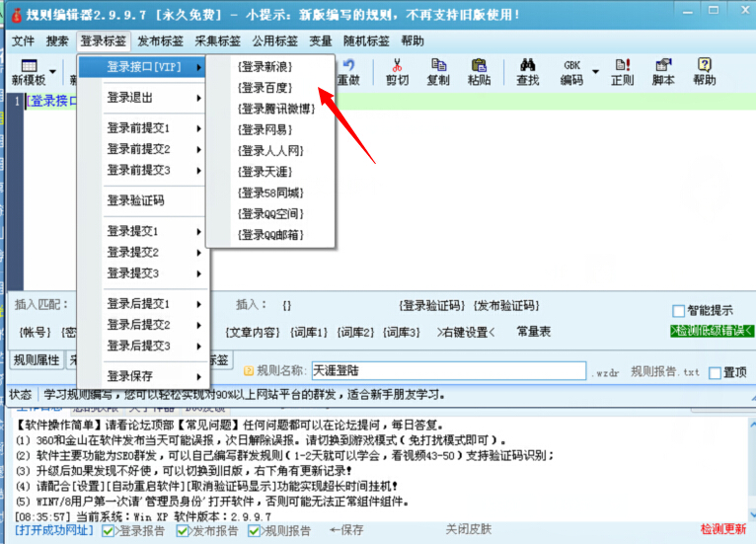
Task: Insert the {帐号} tag
Action: [35, 333]
